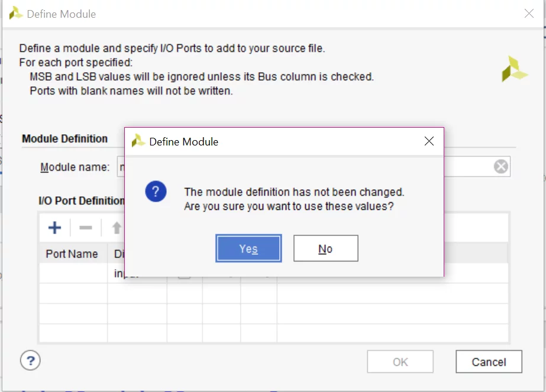This screenshot has width=546, height=392.
Task: Click the large Vivado logo at top right
Action: tap(513, 69)
